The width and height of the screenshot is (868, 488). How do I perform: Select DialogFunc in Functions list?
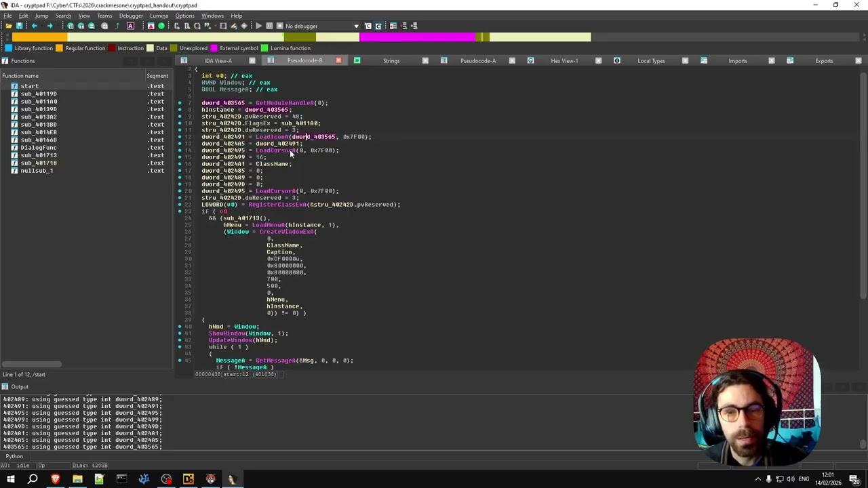coord(86,148)
